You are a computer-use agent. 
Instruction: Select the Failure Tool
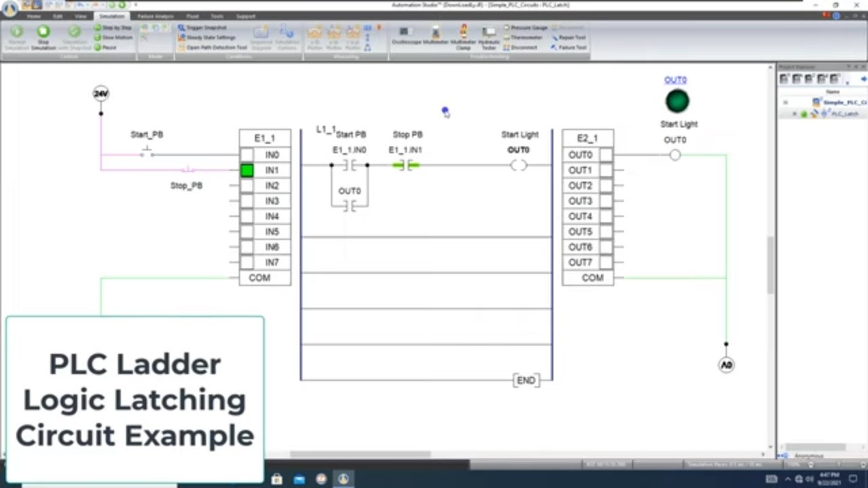(568, 47)
